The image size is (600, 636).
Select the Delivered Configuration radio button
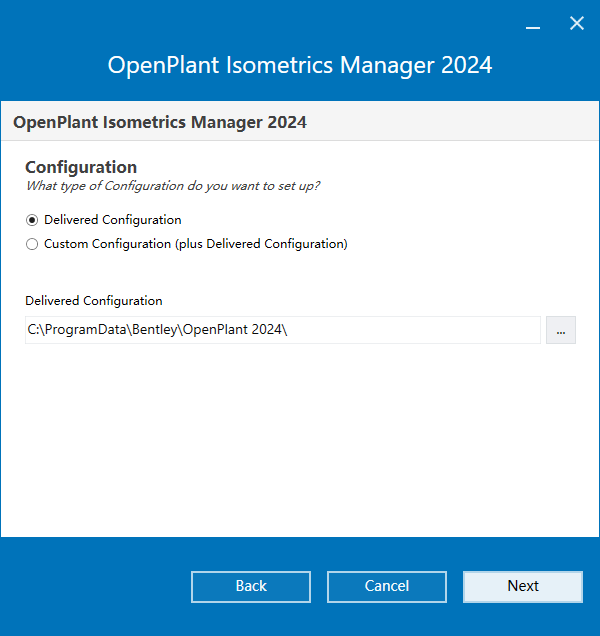point(32,220)
